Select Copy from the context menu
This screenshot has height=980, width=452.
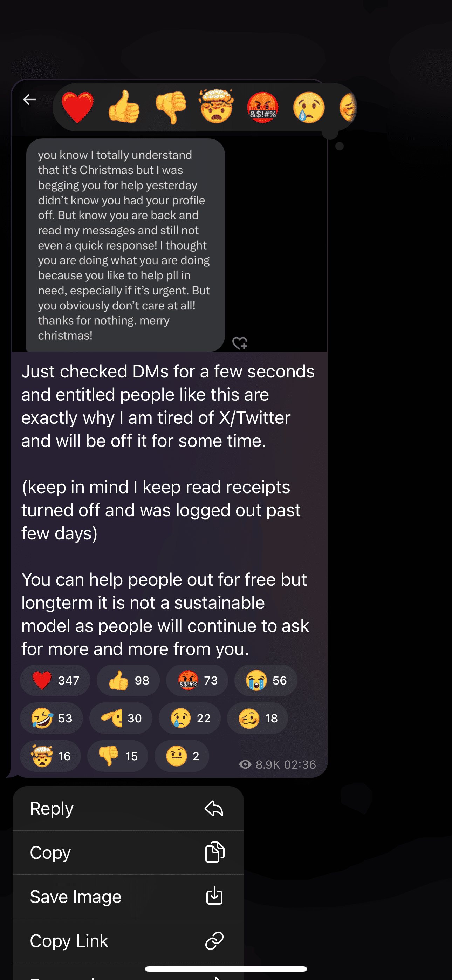128,852
